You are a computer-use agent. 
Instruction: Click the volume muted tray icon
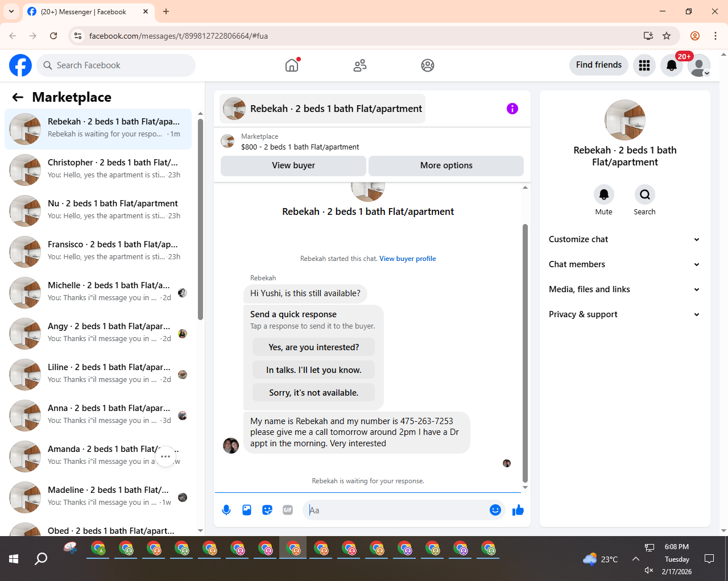649,571
